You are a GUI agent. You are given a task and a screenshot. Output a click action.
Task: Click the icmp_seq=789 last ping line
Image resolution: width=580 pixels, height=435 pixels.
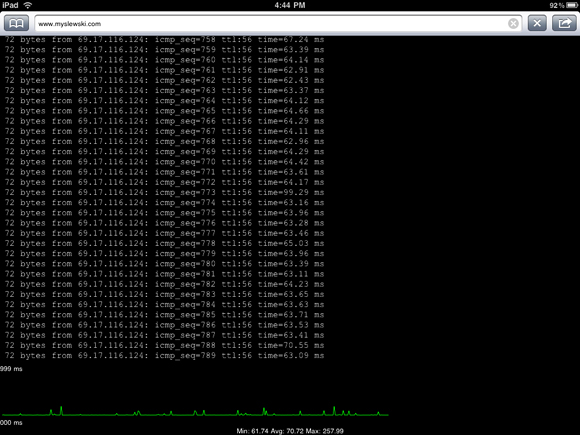click(x=165, y=355)
